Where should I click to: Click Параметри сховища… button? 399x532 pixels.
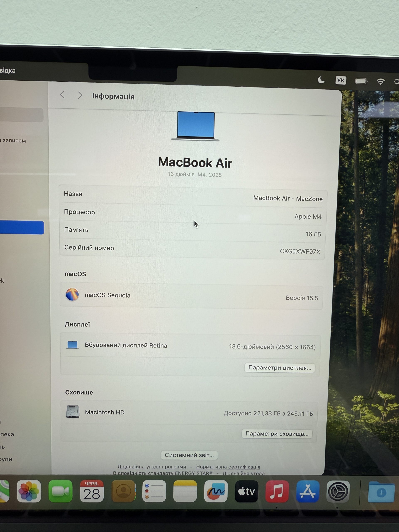coord(277,434)
